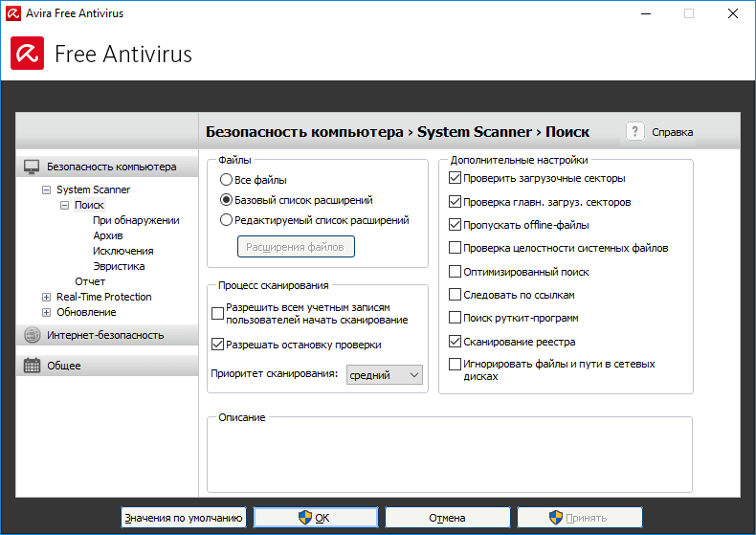756x535 pixels.
Task: Expand the Обновление tree node
Action: pyautogui.click(x=46, y=312)
